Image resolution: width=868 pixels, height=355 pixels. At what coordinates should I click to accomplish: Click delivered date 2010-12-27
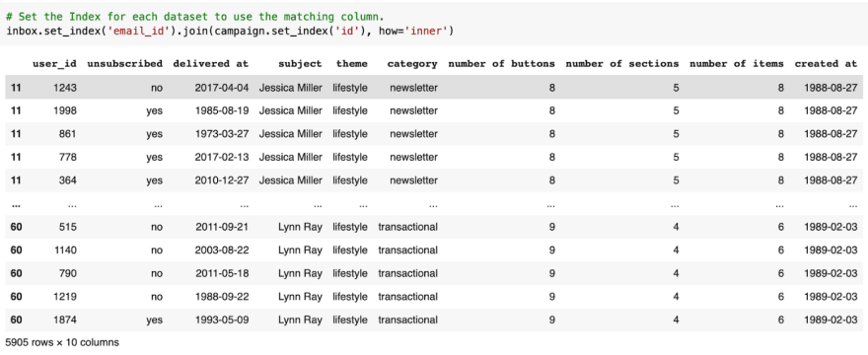(222, 180)
